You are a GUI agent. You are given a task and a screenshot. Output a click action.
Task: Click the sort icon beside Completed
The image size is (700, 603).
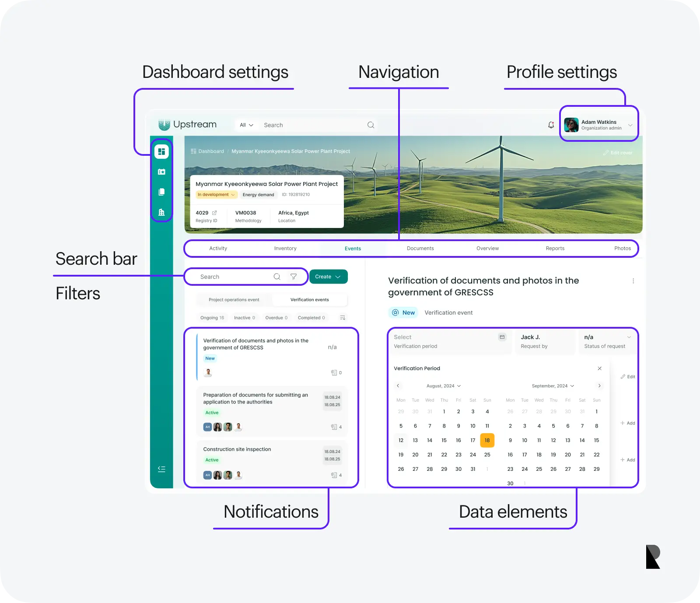coord(343,318)
